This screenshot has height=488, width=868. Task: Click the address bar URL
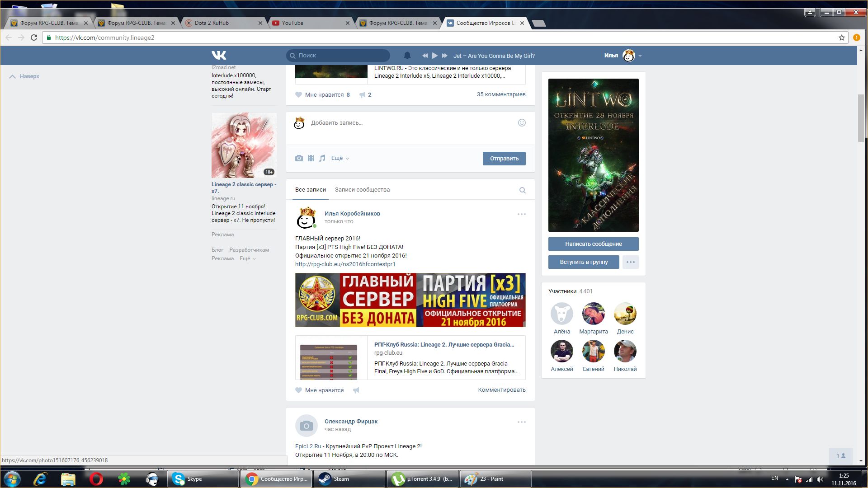click(104, 38)
